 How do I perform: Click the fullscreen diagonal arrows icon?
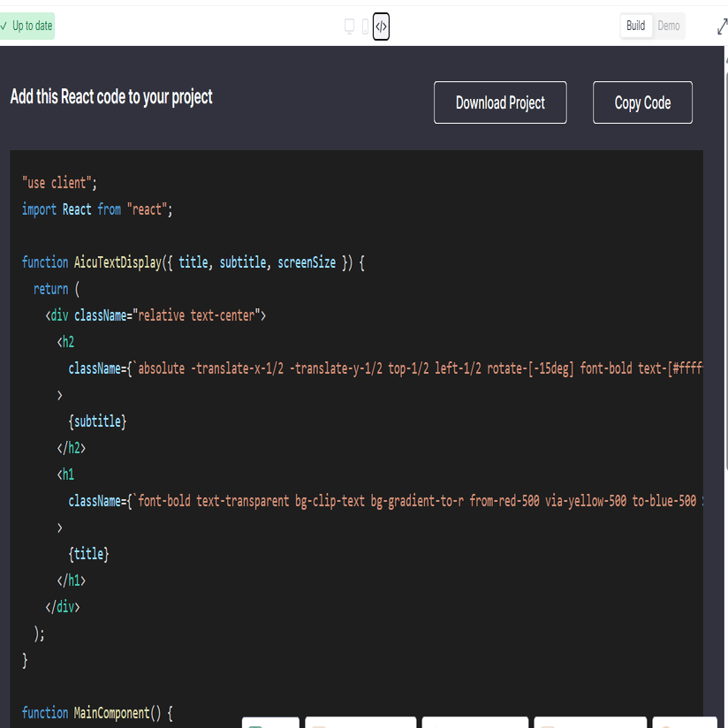pos(721,26)
